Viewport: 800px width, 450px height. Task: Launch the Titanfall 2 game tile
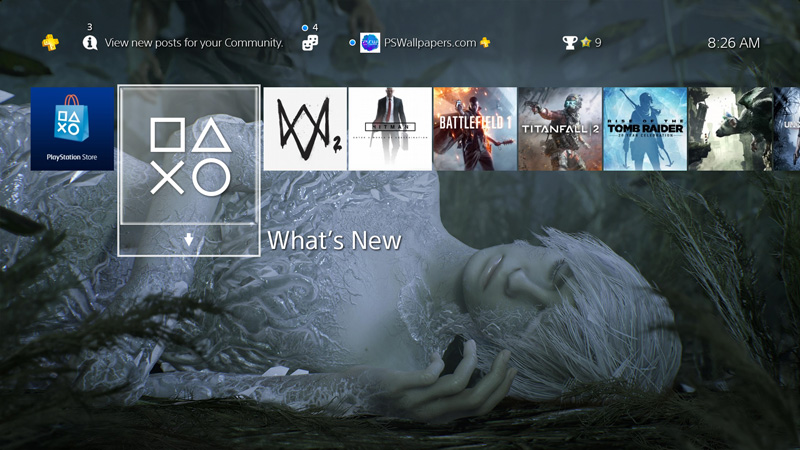pyautogui.click(x=560, y=129)
